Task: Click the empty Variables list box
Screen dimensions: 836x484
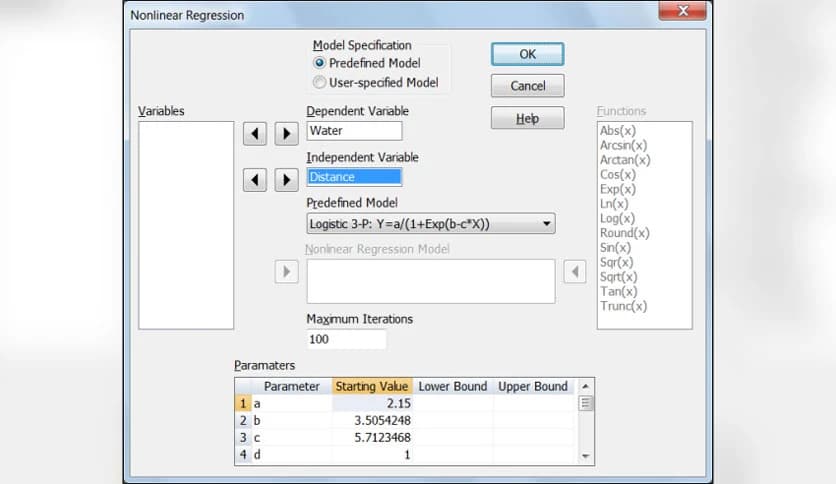Action: (x=186, y=225)
